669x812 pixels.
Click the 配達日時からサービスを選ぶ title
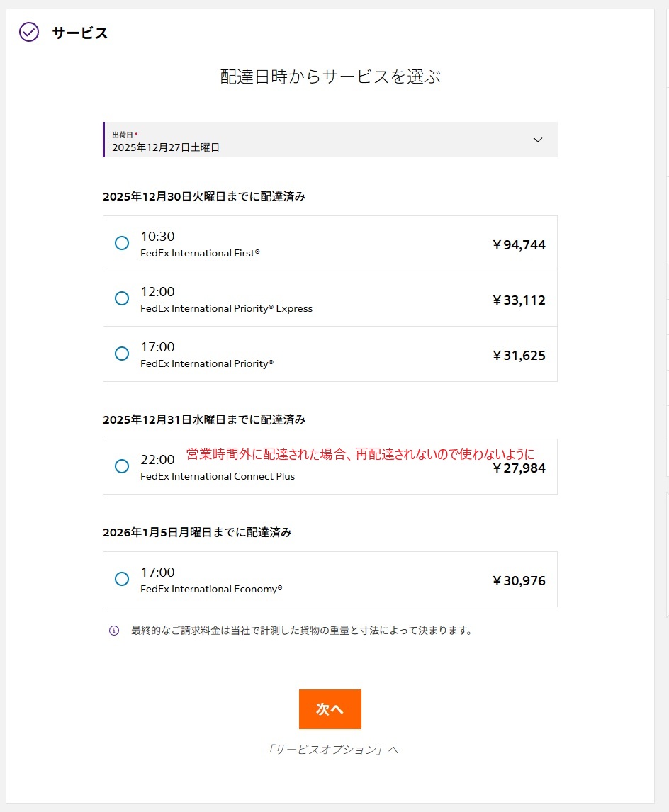tap(330, 77)
